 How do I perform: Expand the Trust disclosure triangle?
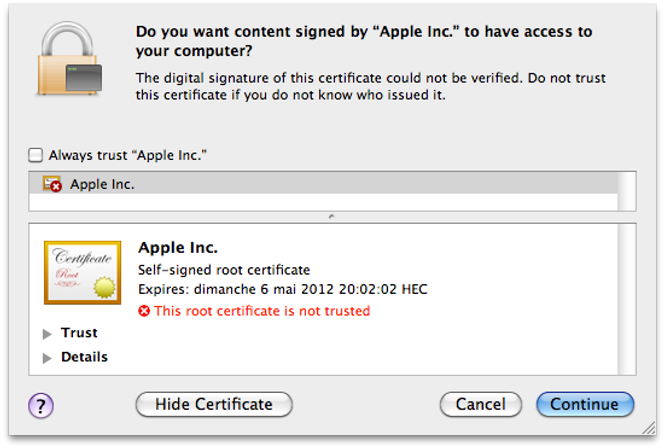[47, 334]
